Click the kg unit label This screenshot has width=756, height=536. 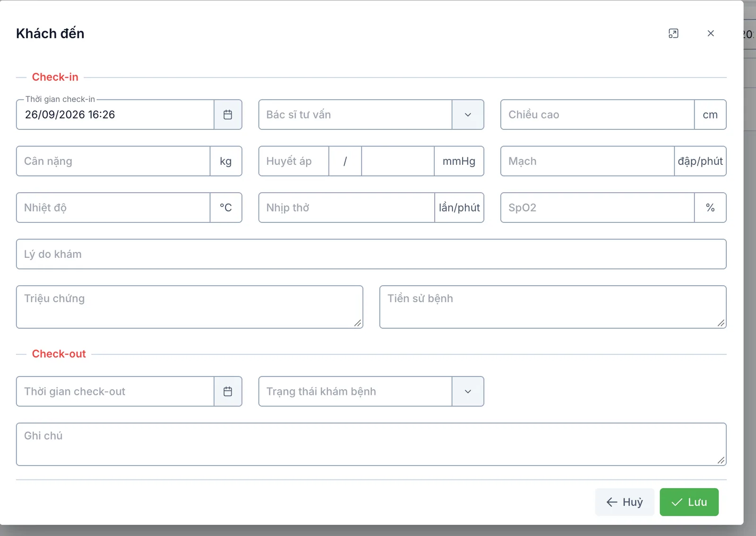226,161
